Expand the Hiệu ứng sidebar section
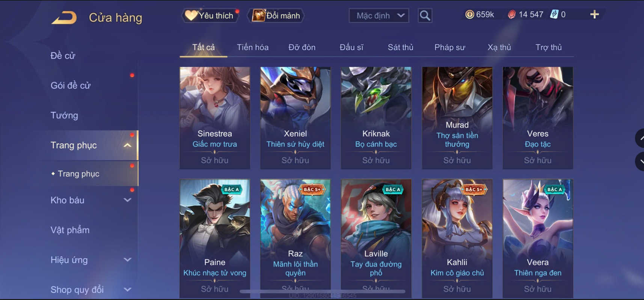Image resolution: width=644 pixels, height=300 pixels. click(x=128, y=260)
